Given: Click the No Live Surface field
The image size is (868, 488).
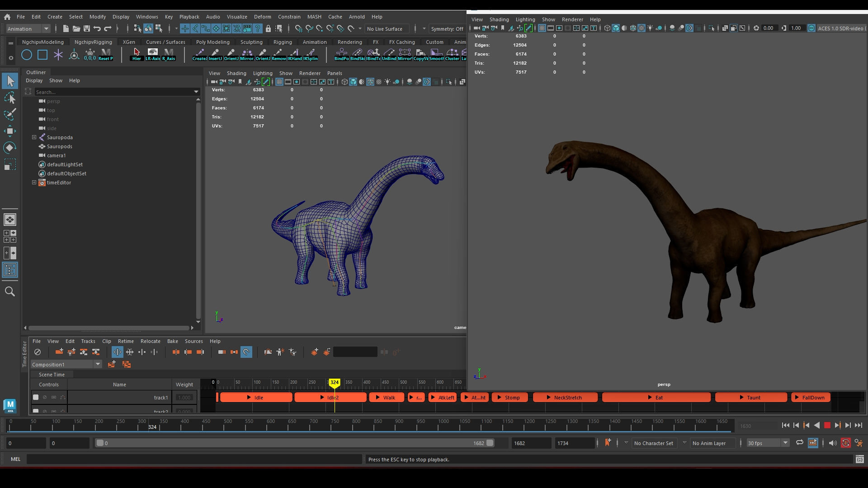Looking at the screenshot, I should click(x=387, y=28).
